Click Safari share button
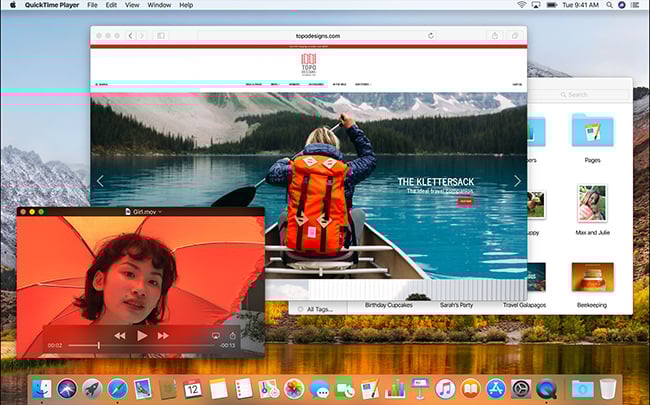The image size is (650, 405). [x=495, y=36]
